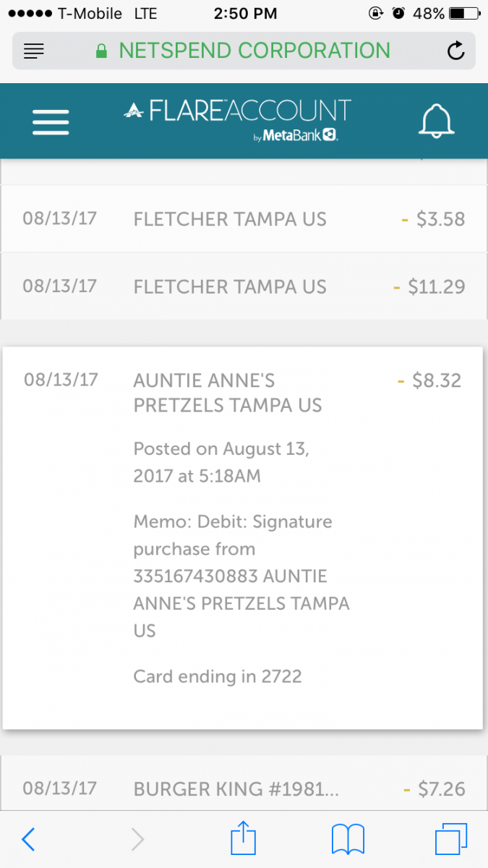Tap the forward arrow in Safari

pyautogui.click(x=137, y=839)
